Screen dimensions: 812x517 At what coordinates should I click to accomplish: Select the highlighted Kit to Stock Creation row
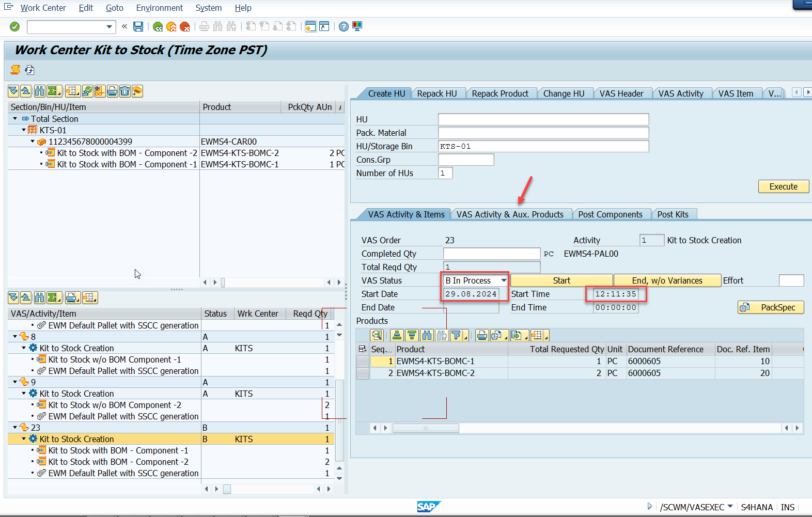tap(171, 439)
